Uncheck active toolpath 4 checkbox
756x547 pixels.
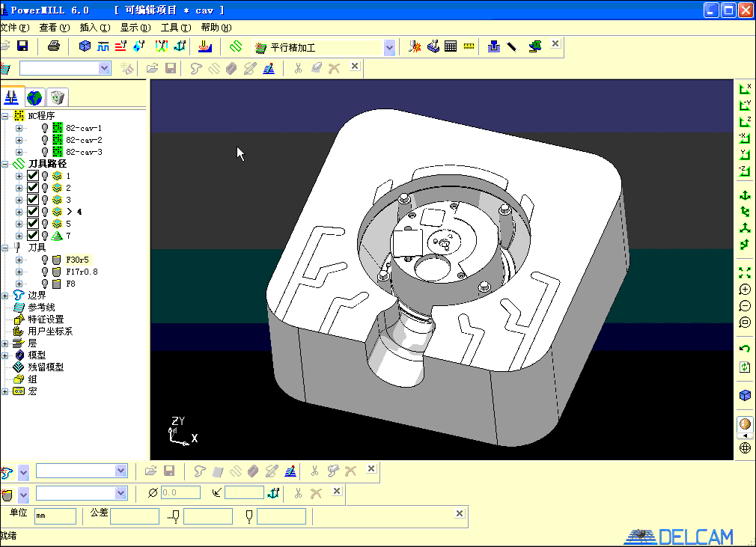pos(33,212)
